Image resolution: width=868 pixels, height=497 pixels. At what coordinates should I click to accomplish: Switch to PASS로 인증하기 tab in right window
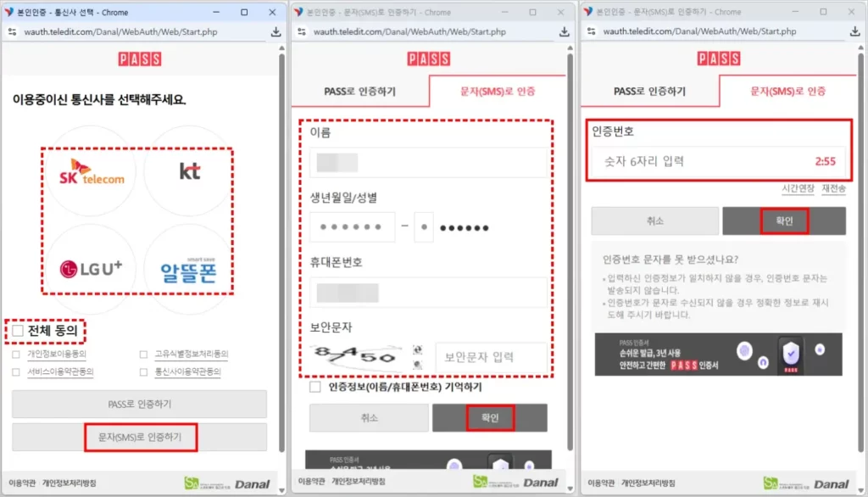click(x=650, y=92)
